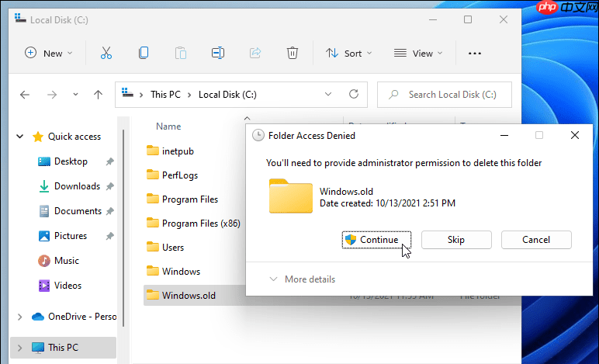Open the View dropdown menu
This screenshot has width=599, height=364.
click(x=418, y=53)
